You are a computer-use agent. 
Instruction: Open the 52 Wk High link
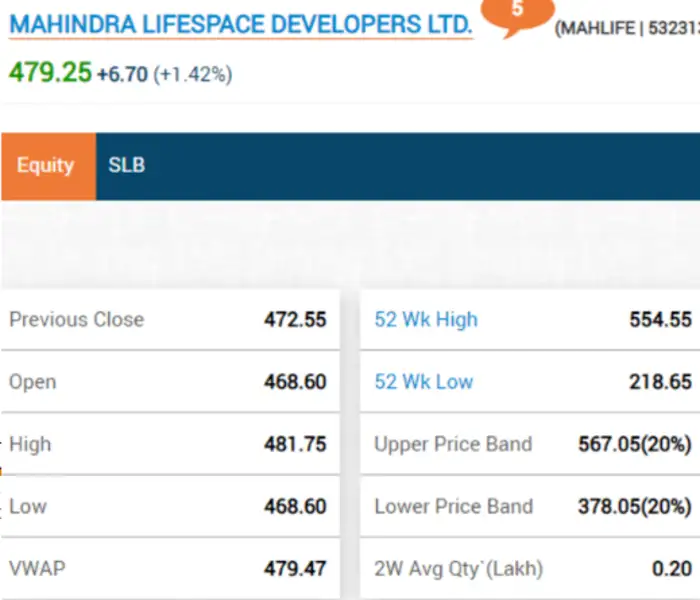click(x=426, y=320)
